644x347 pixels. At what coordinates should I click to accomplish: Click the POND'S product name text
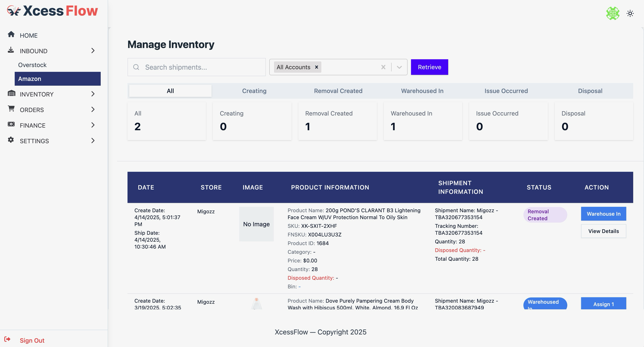[x=354, y=214]
